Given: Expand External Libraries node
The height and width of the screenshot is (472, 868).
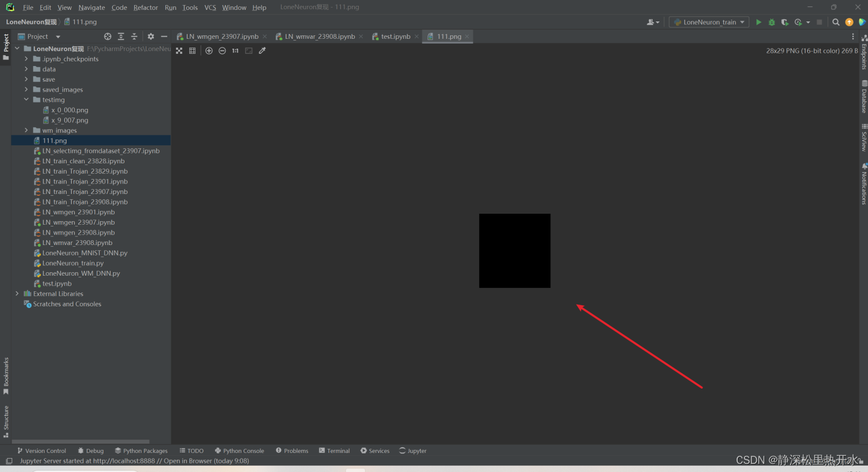Looking at the screenshot, I should coord(17,294).
